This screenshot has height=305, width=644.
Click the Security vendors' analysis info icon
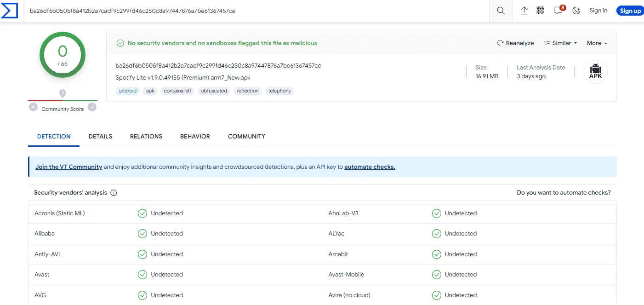coord(114,193)
